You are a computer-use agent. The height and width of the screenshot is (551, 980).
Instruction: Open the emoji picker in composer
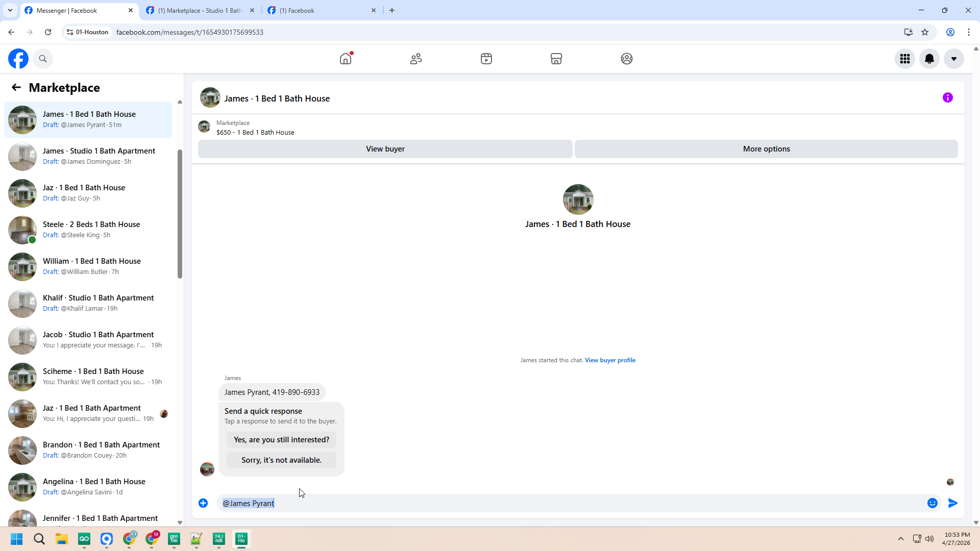[x=932, y=503]
